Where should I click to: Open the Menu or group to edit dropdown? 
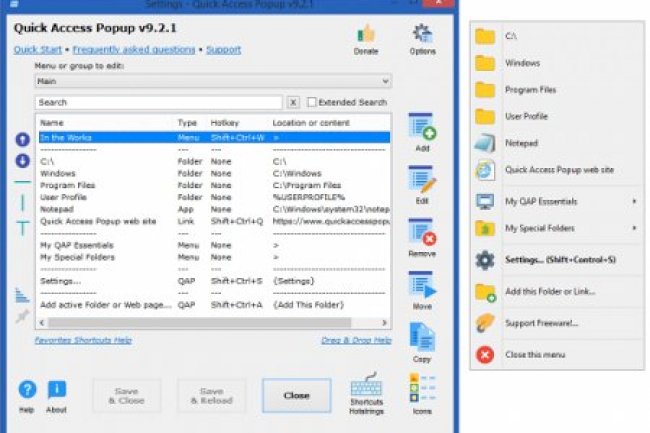click(x=213, y=81)
